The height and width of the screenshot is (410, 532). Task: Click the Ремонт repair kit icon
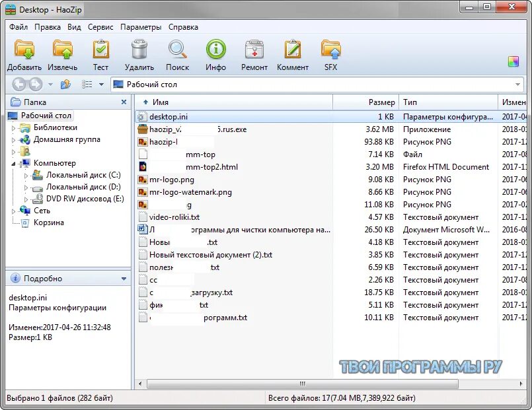(x=254, y=50)
